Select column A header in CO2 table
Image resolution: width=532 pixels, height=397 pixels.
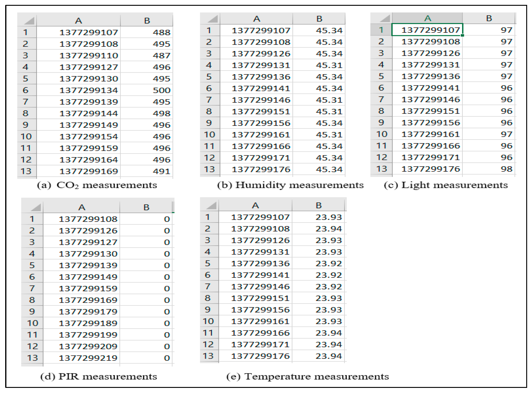pyautogui.click(x=79, y=21)
